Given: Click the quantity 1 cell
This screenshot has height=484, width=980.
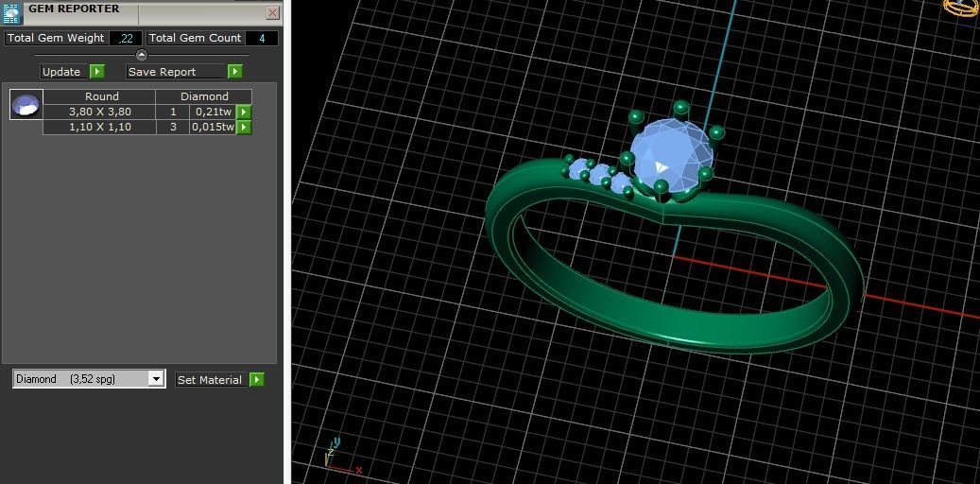Looking at the screenshot, I should tap(173, 112).
